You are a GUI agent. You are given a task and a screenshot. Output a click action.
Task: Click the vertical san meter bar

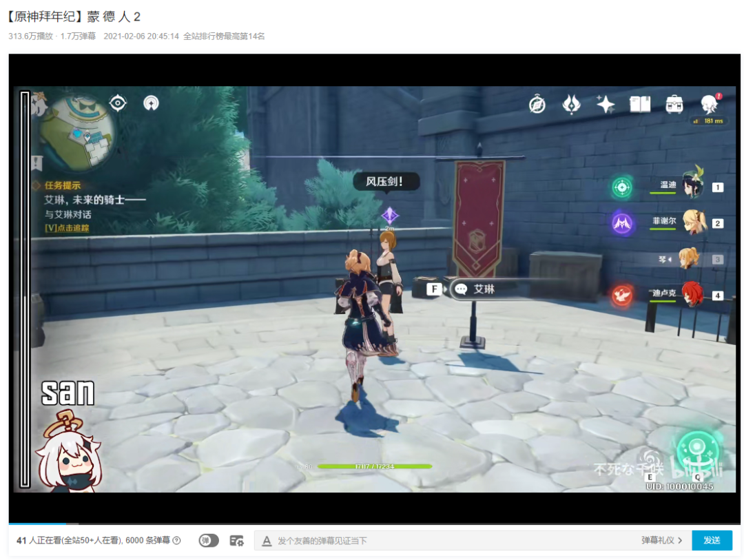[x=25, y=290]
